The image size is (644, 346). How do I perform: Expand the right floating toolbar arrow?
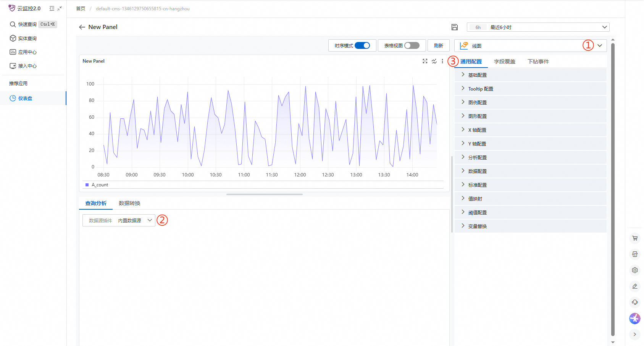point(635,334)
